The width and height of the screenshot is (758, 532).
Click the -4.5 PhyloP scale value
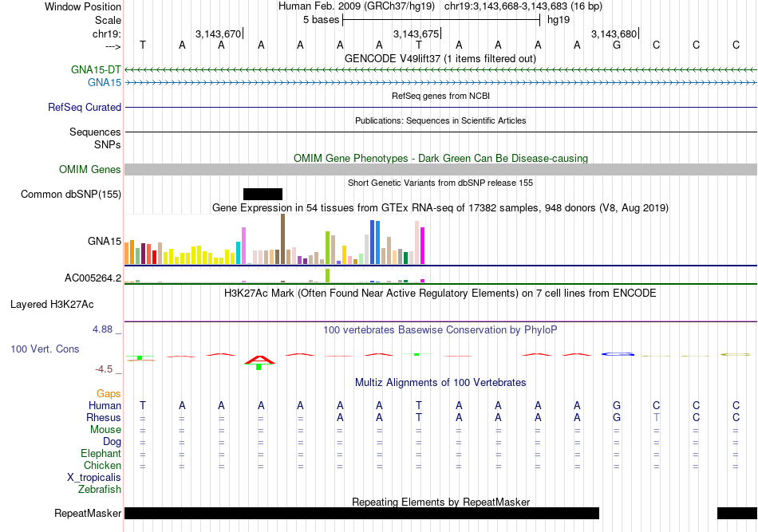point(104,369)
